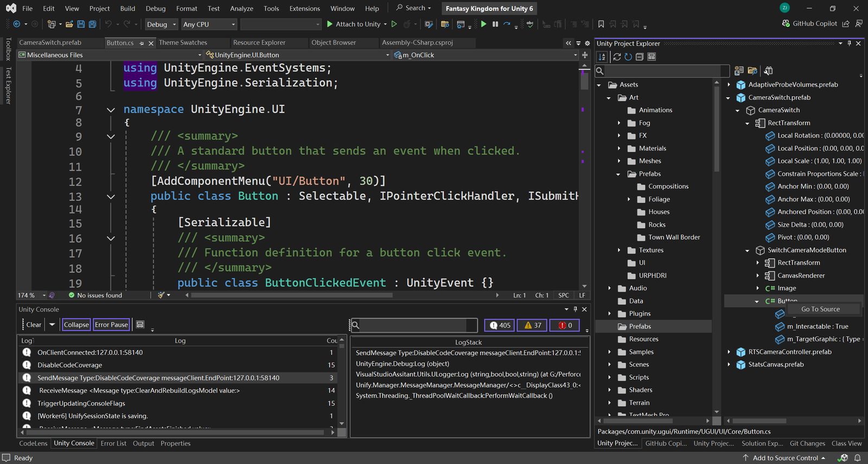Switch to the Error List tab
This screenshot has width=868, height=464.
[x=113, y=443]
